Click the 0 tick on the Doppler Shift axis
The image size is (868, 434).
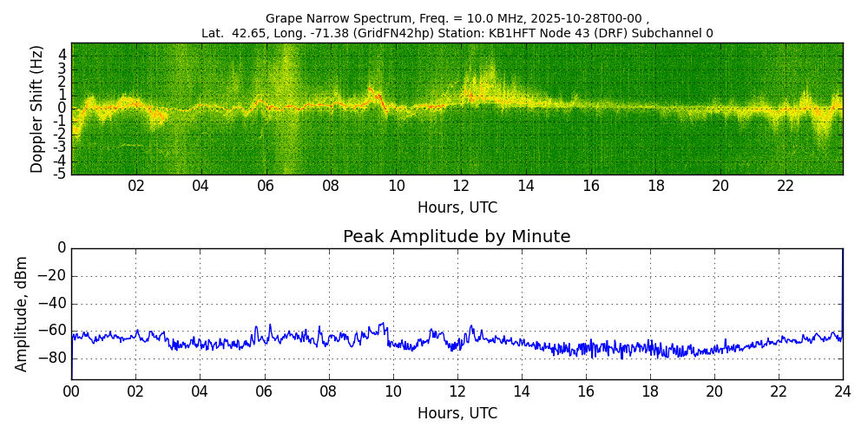coord(62,108)
